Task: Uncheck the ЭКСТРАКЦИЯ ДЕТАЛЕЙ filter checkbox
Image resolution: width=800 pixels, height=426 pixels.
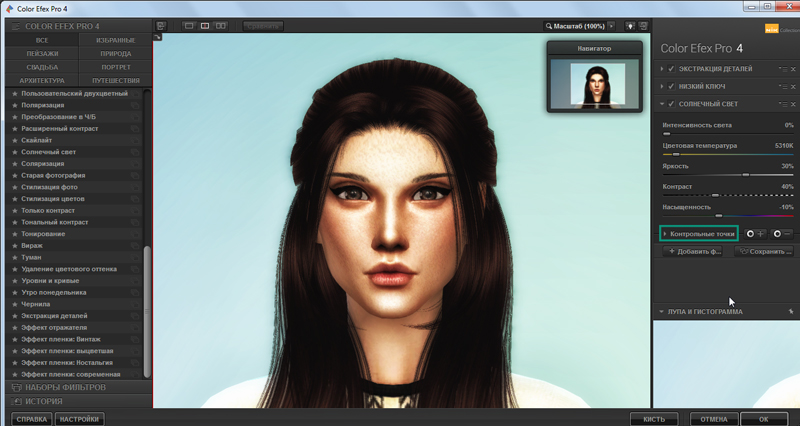Action: [671, 69]
